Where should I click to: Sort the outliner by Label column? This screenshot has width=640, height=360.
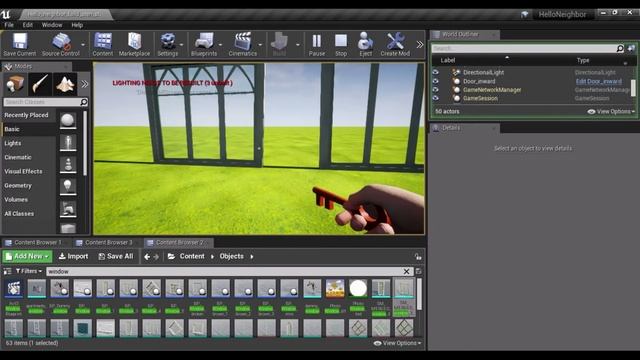[x=448, y=60]
